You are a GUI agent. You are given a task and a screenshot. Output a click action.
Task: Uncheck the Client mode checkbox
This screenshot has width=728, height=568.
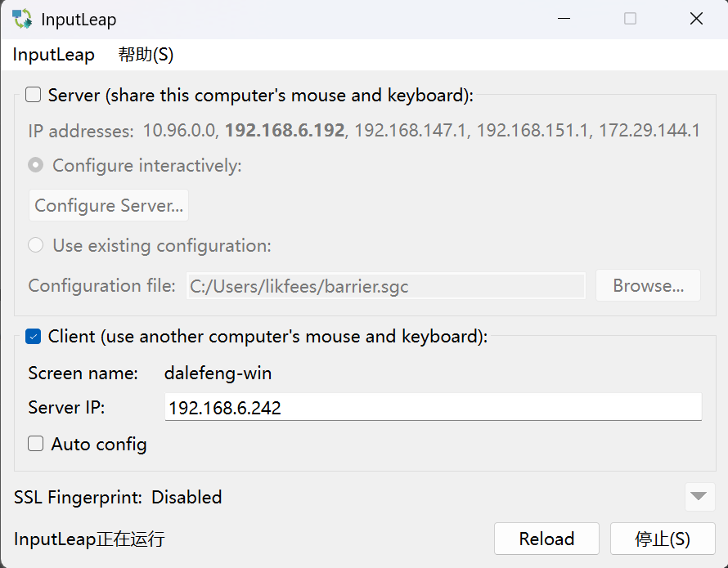[34, 336]
